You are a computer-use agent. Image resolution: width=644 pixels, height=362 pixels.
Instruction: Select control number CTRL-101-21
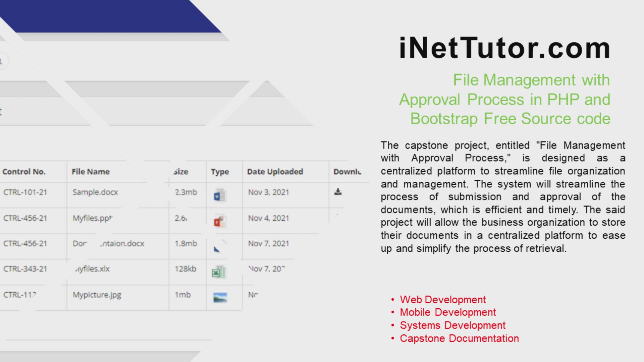[x=25, y=192]
